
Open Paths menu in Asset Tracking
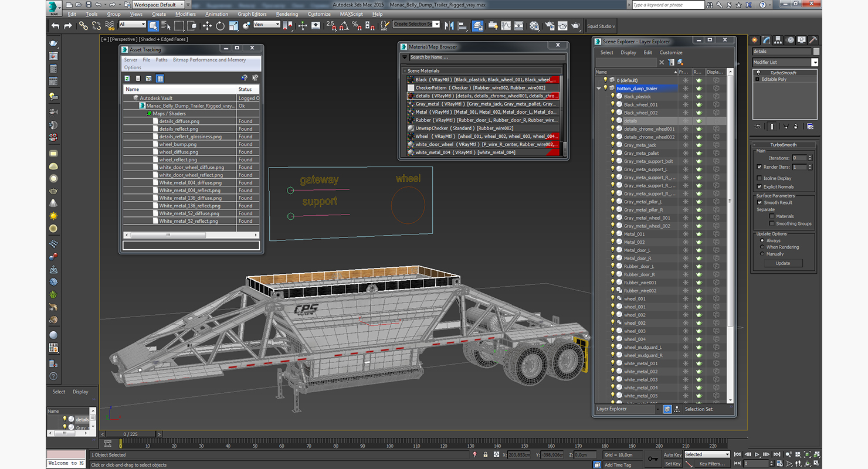pyautogui.click(x=161, y=60)
